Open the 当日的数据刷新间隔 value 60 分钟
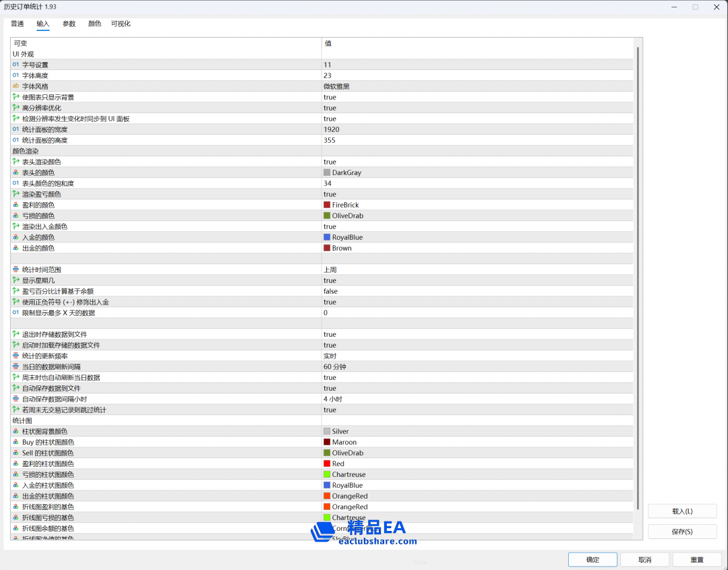The image size is (728, 570). [334, 367]
